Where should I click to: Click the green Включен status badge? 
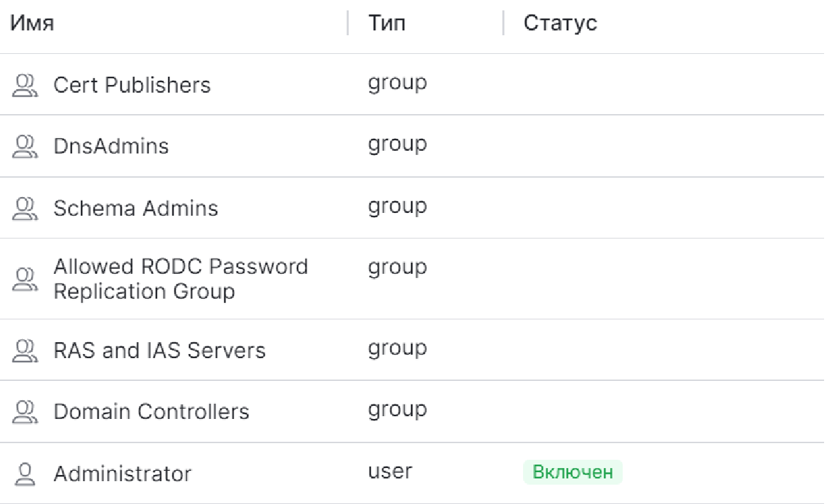[572, 472]
